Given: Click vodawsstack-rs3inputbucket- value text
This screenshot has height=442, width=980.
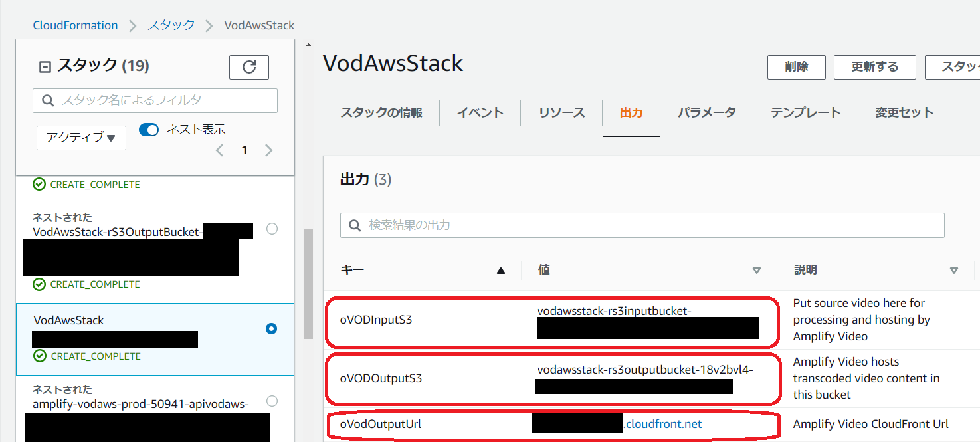Looking at the screenshot, I should click(615, 311).
